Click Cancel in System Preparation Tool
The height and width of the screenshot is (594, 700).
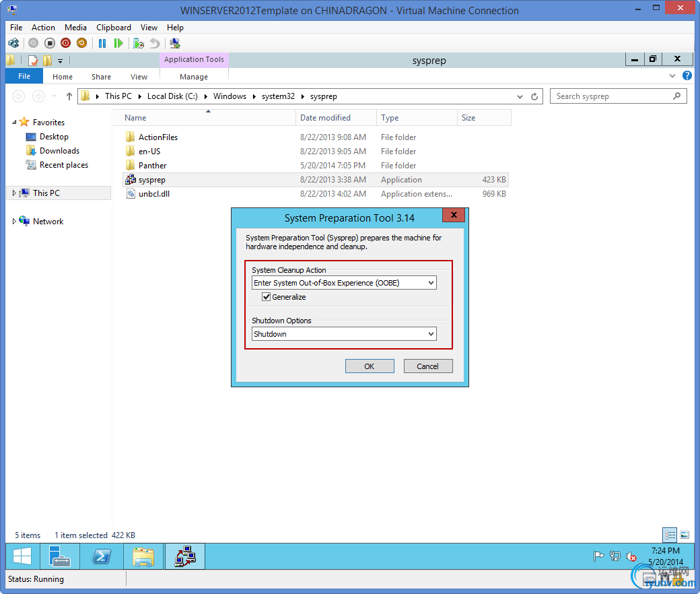(427, 366)
